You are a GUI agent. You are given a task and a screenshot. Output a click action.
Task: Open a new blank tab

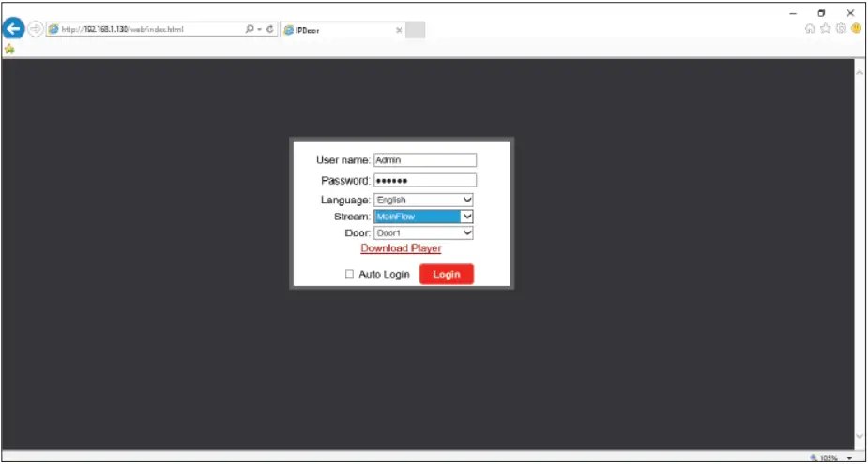coord(415,30)
